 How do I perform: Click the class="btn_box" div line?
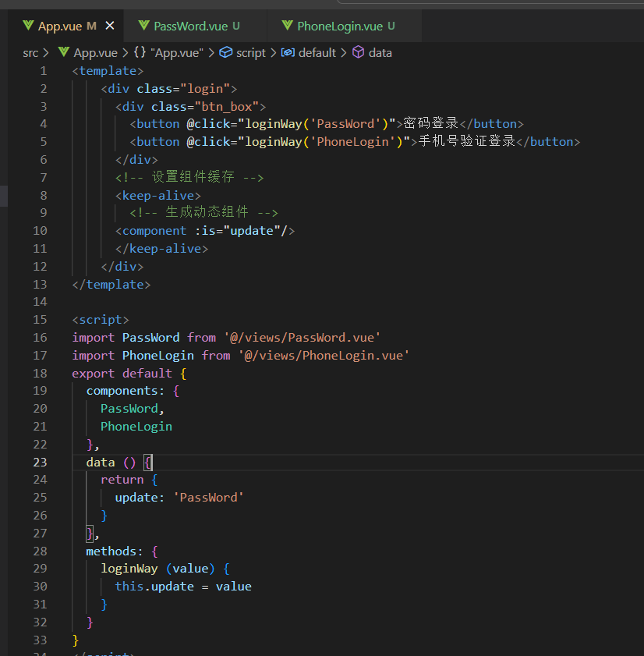point(191,107)
